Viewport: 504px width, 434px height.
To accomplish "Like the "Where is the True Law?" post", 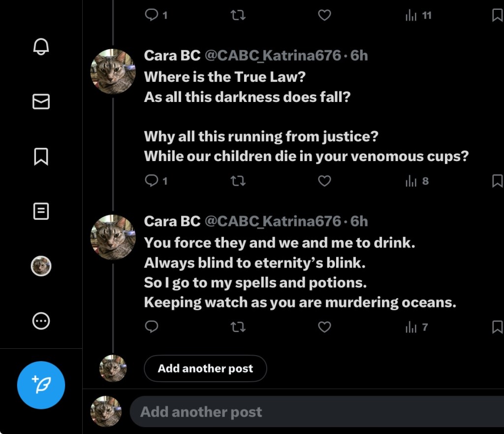I will 324,181.
